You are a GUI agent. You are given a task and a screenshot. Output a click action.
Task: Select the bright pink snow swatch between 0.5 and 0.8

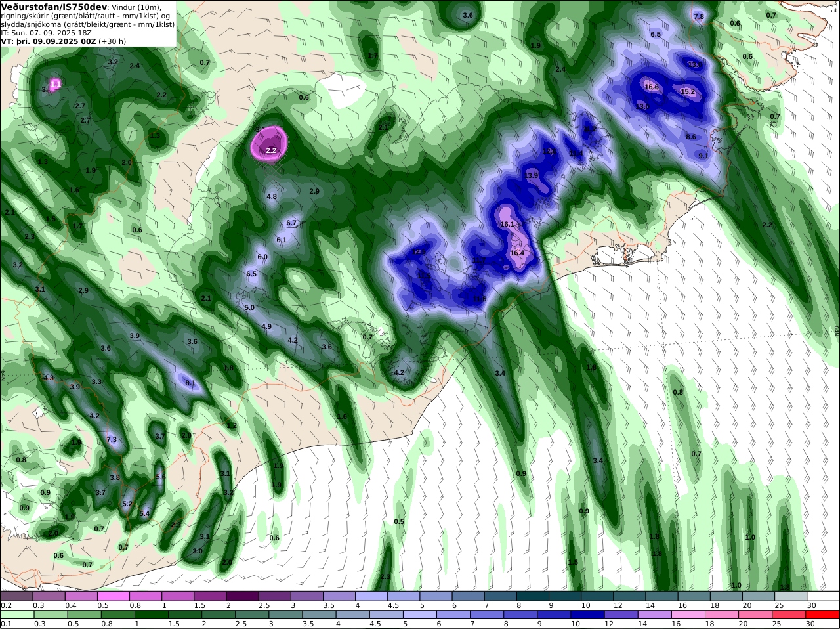(x=113, y=596)
